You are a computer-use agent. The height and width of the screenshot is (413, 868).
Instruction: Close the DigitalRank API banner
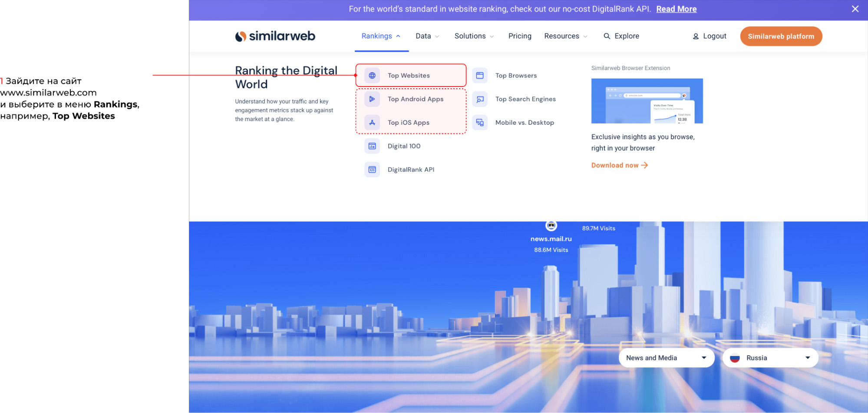point(855,9)
